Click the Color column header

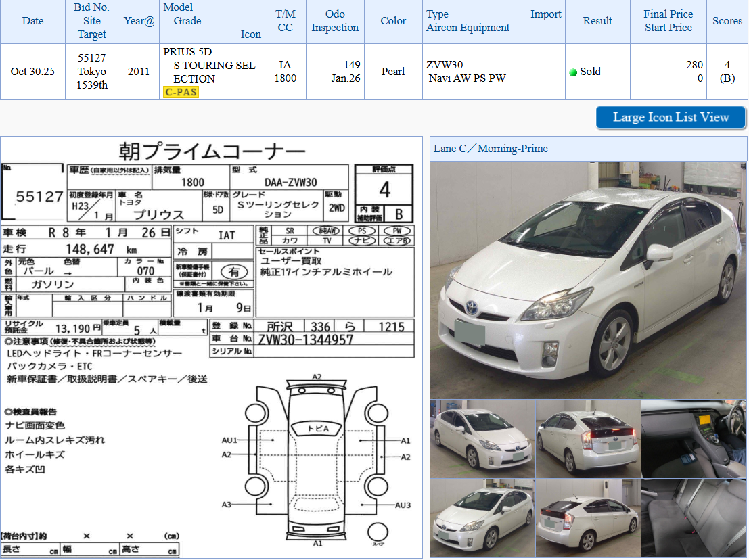[x=393, y=21]
